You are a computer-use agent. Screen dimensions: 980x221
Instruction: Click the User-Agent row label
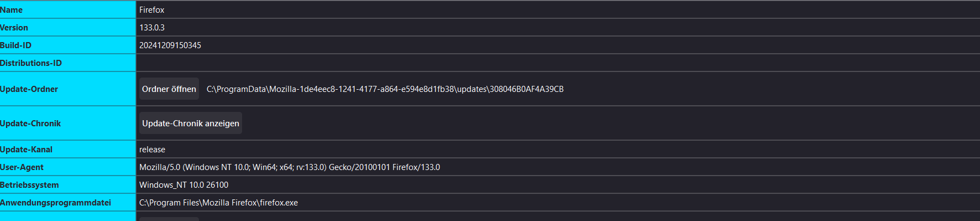22,167
